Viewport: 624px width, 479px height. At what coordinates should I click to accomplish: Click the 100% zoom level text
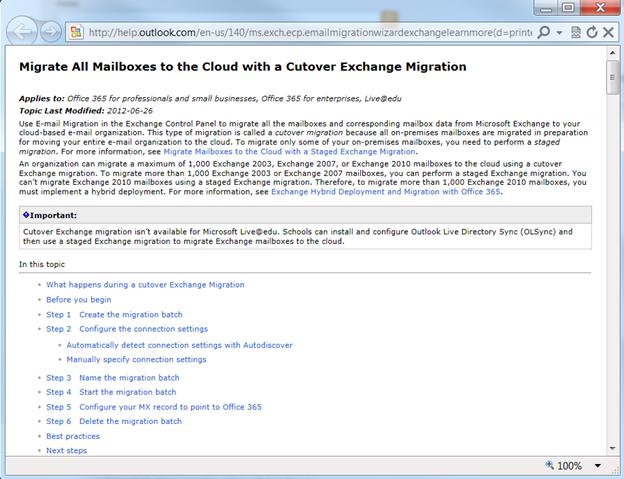point(569,466)
